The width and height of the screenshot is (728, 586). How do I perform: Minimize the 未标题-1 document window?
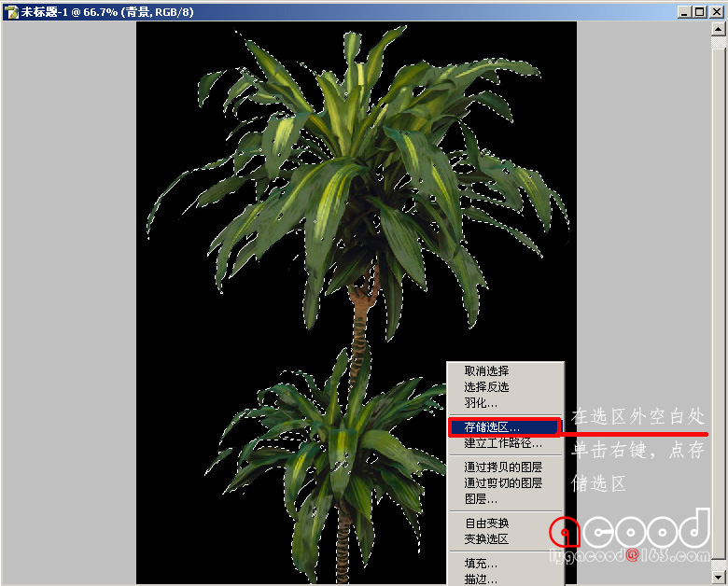pyautogui.click(x=684, y=12)
